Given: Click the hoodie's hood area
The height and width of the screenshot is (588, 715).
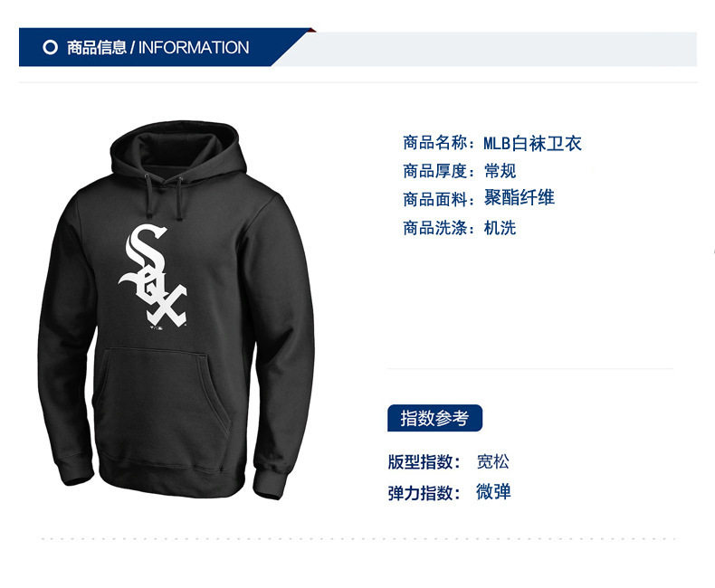Looking at the screenshot, I should (x=177, y=148).
